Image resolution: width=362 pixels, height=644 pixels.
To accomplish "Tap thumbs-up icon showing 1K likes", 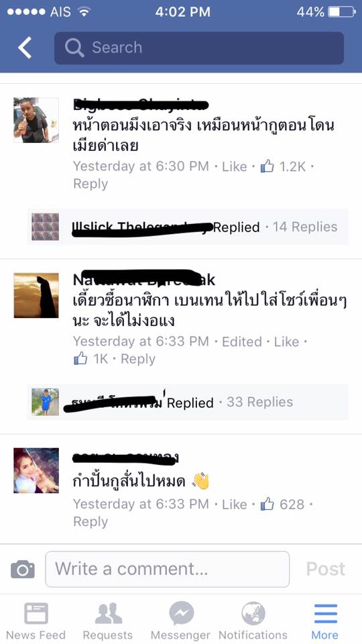I will pos(80,358).
